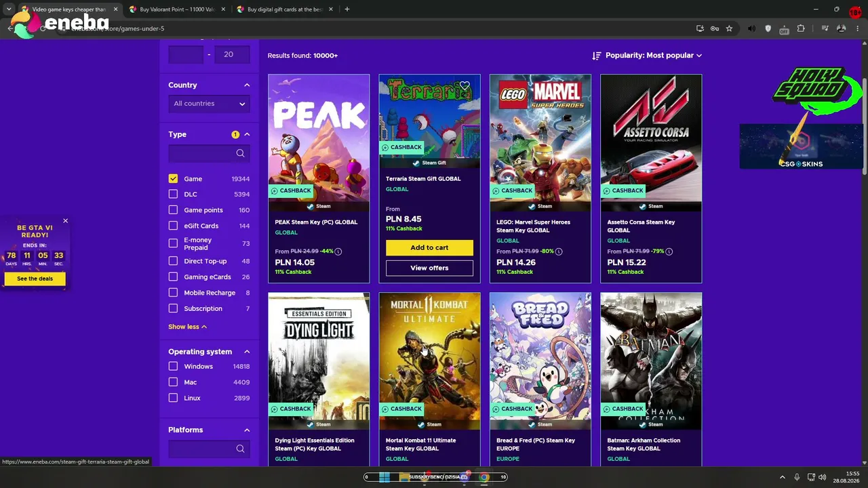This screenshot has width=868, height=488.
Task: Click See the deals button
Action: 35,279
